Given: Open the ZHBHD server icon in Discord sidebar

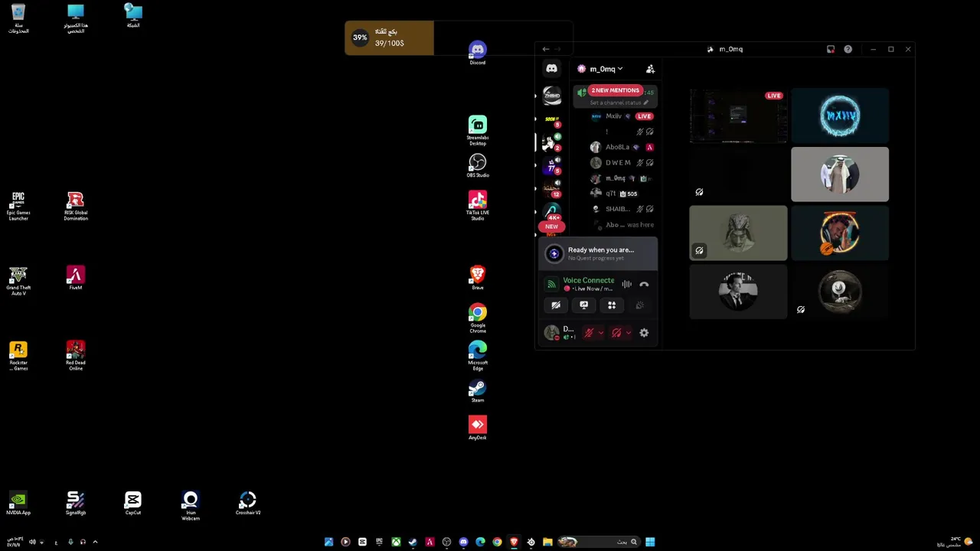Looking at the screenshot, I should pyautogui.click(x=551, y=95).
